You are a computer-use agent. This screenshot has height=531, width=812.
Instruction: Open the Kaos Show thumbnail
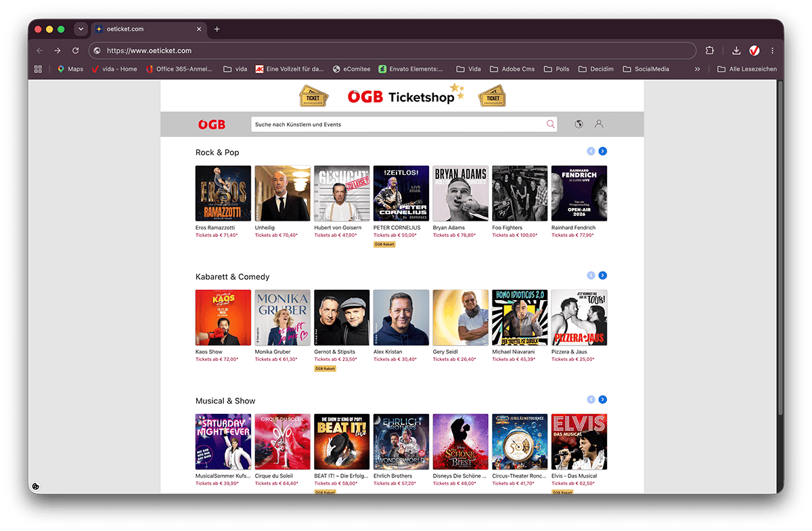click(223, 318)
